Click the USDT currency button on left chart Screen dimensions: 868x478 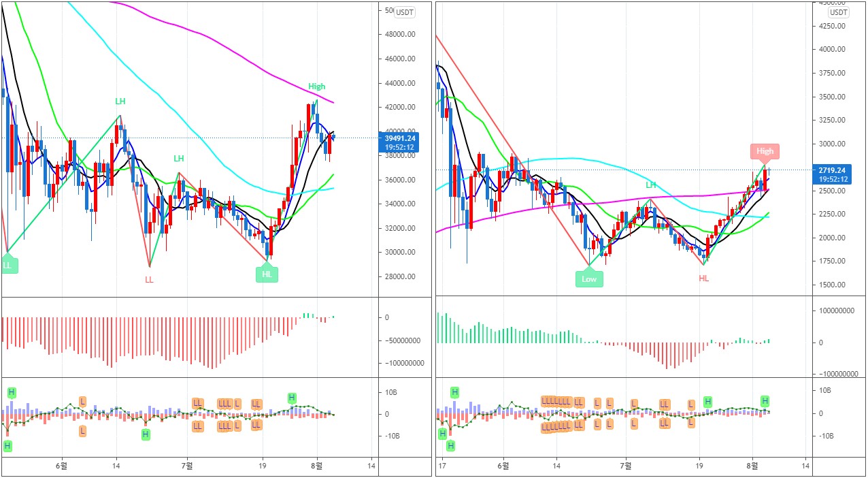pos(405,12)
